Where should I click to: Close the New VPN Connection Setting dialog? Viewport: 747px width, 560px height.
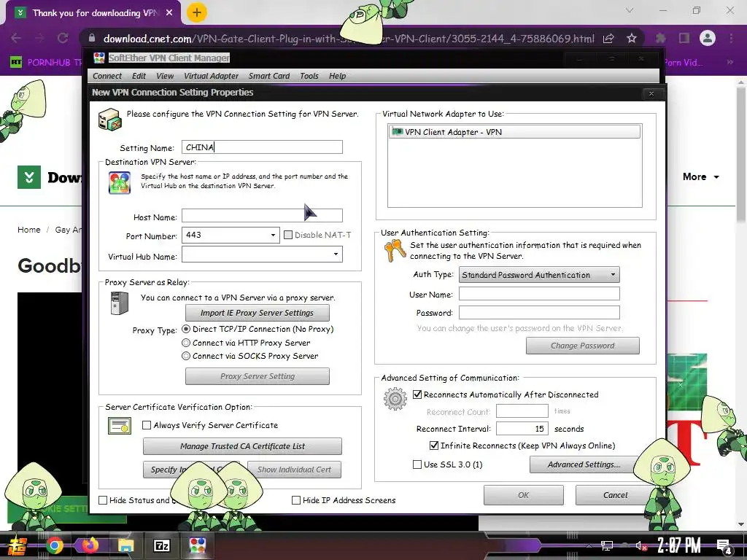pos(651,93)
